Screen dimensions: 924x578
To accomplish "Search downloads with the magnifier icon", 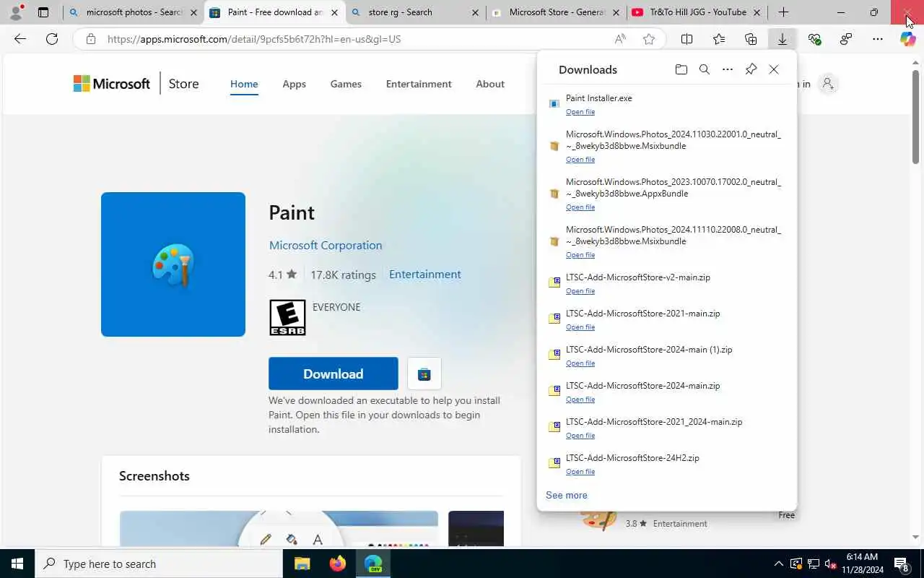I will (x=705, y=69).
